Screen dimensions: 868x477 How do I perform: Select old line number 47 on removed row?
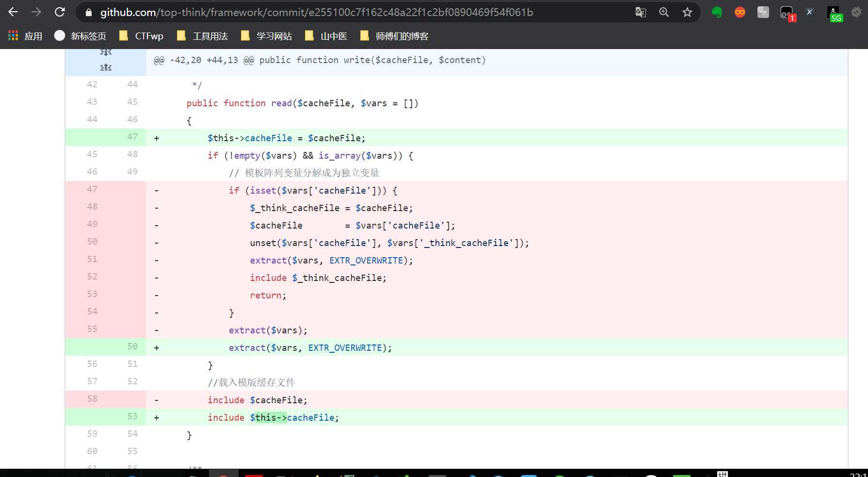pos(92,189)
